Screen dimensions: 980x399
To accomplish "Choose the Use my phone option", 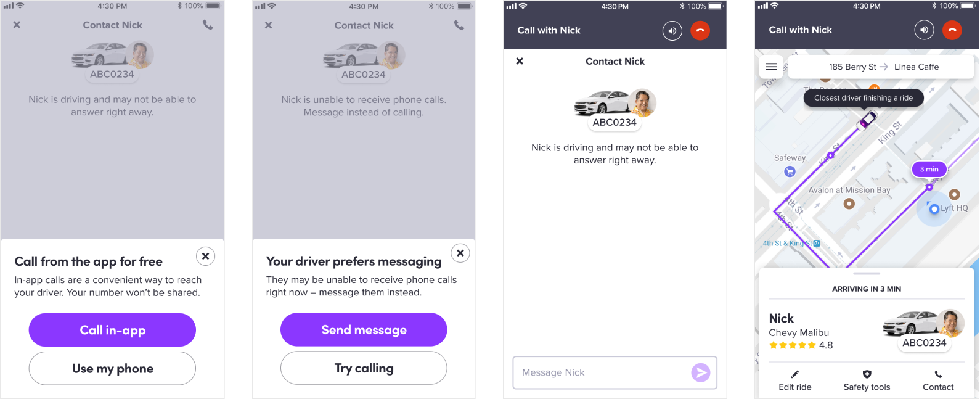I will [112, 368].
